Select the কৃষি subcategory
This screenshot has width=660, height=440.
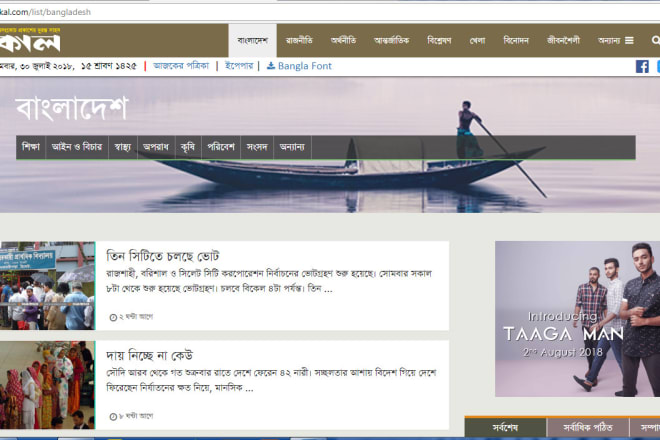click(188, 147)
